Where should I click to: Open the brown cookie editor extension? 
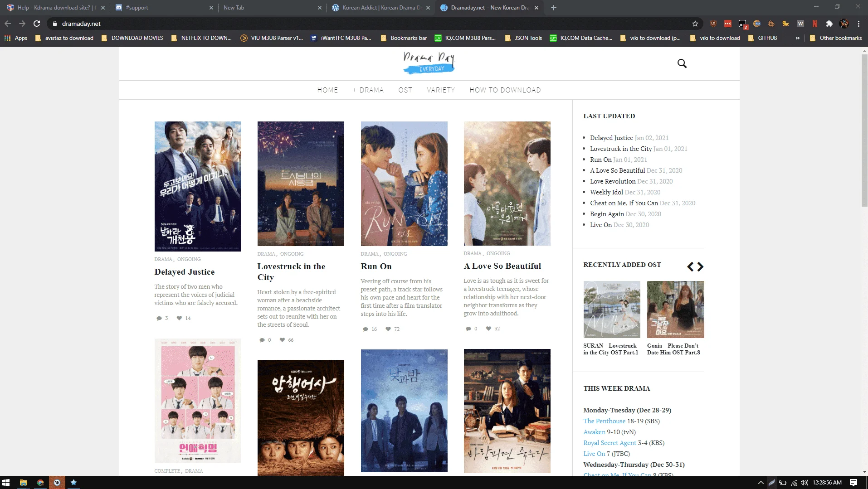point(771,24)
